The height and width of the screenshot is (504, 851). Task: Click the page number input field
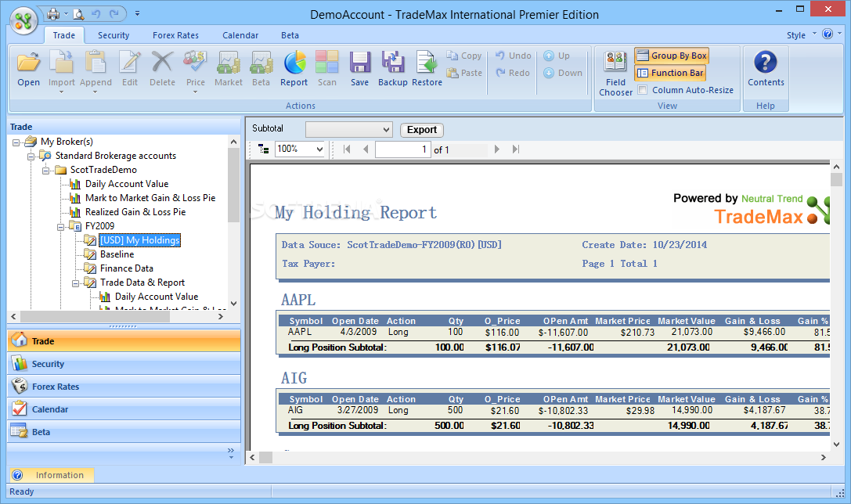pos(403,149)
